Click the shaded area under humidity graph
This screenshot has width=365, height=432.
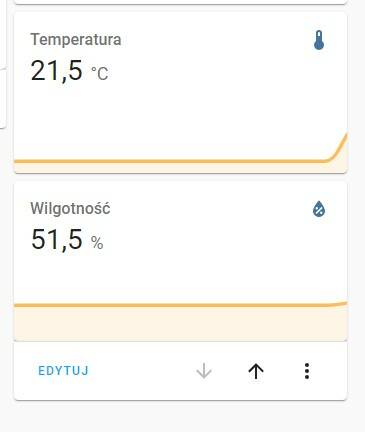(x=181, y=323)
